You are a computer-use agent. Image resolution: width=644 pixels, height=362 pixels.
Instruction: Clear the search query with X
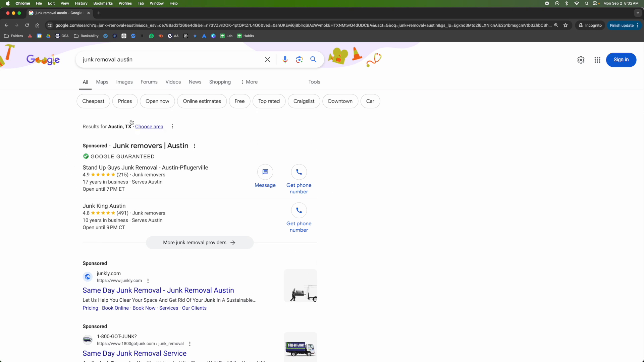coord(267,60)
